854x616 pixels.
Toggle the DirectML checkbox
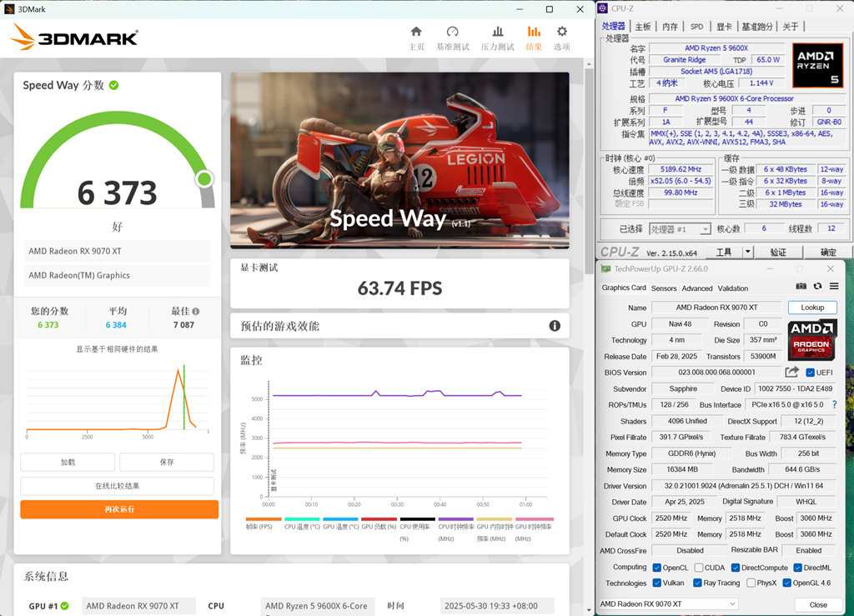798,568
